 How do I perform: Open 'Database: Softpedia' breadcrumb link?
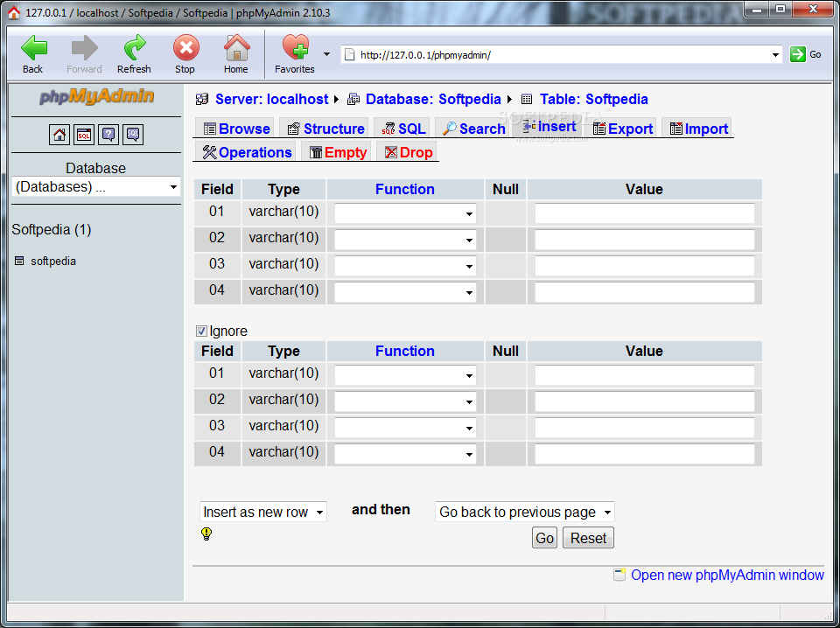[x=433, y=99]
